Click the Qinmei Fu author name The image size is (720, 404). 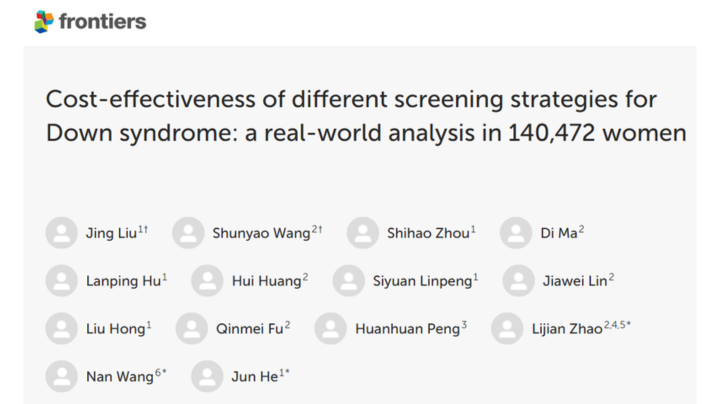coord(250,329)
